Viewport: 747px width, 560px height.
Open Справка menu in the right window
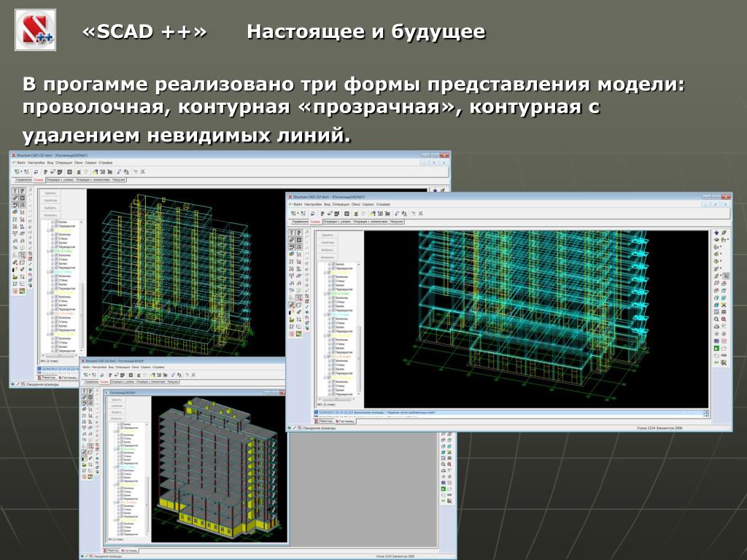click(x=383, y=204)
